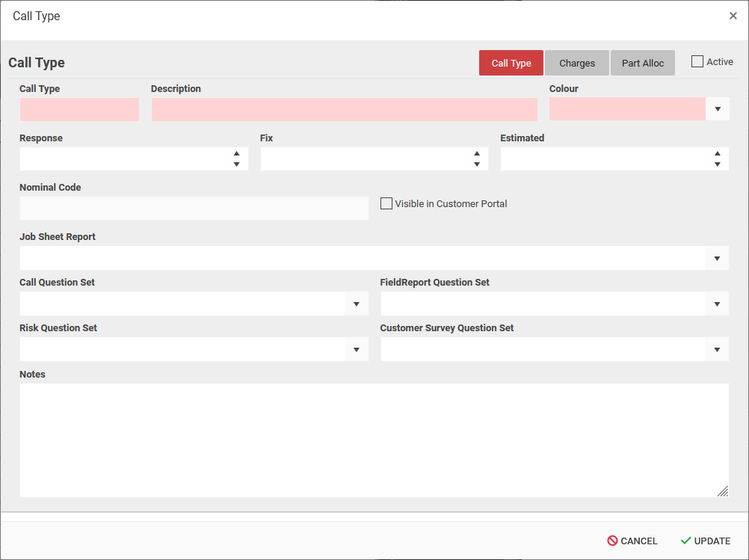Image resolution: width=749 pixels, height=560 pixels.
Task: Increment the Fix field spinner
Action: point(477,153)
